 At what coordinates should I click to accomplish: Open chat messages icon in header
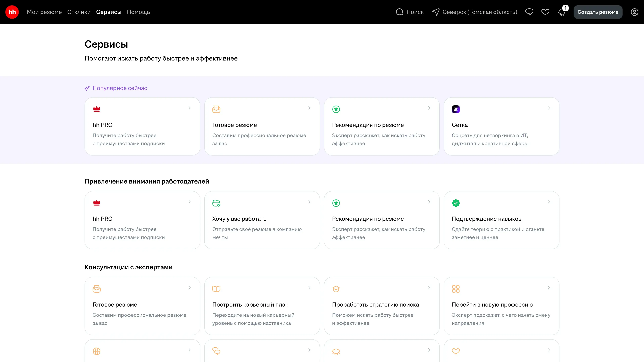point(529,12)
